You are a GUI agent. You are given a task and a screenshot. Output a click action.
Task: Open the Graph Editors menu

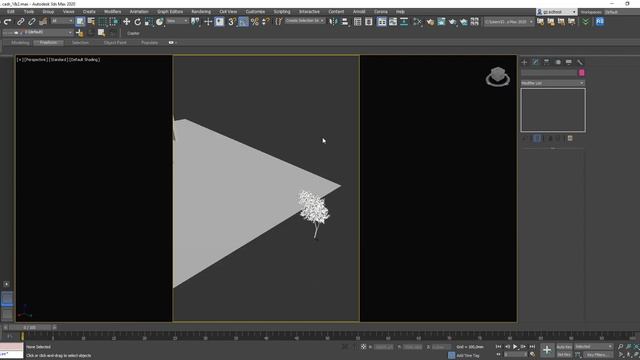(x=170, y=12)
